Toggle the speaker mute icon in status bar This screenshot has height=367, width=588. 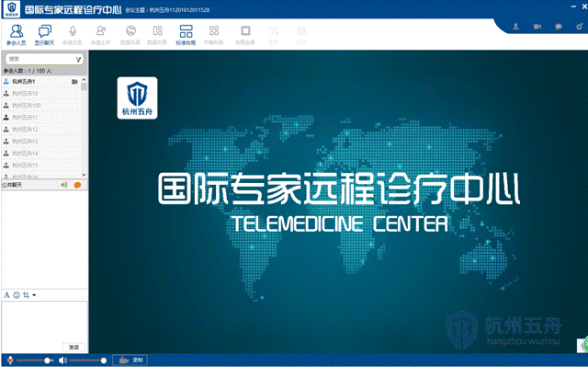pyautogui.click(x=62, y=361)
